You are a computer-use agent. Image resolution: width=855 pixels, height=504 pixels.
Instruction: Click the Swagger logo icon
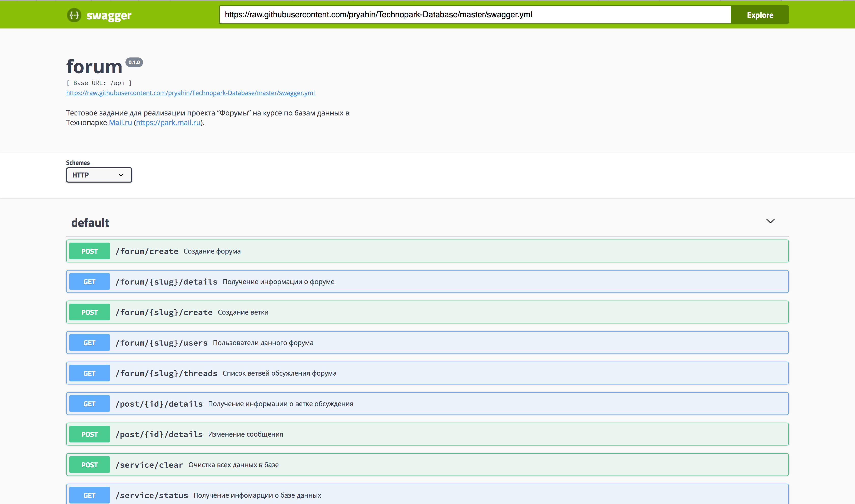pos(74,15)
